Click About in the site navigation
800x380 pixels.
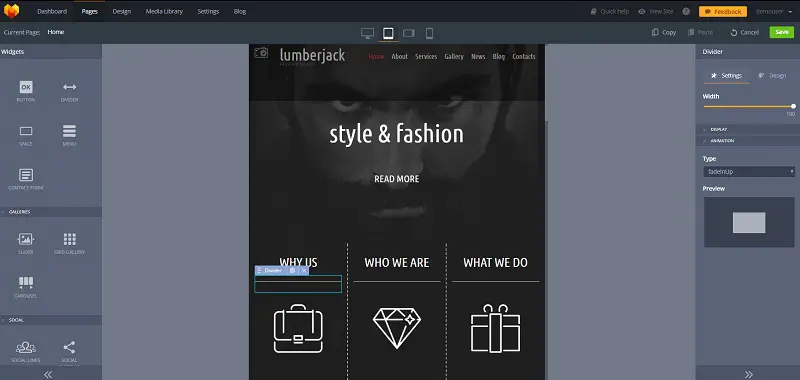coord(399,57)
